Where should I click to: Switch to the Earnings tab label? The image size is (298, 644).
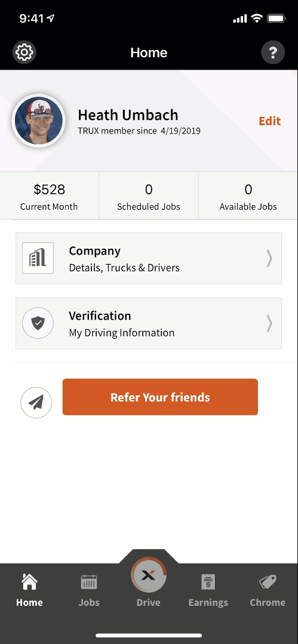click(208, 602)
